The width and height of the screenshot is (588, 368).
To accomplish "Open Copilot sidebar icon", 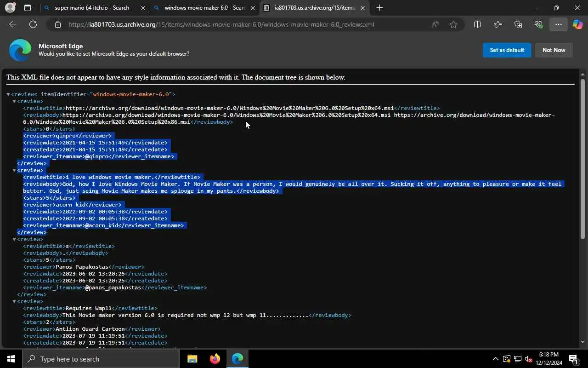I will (x=578, y=24).
